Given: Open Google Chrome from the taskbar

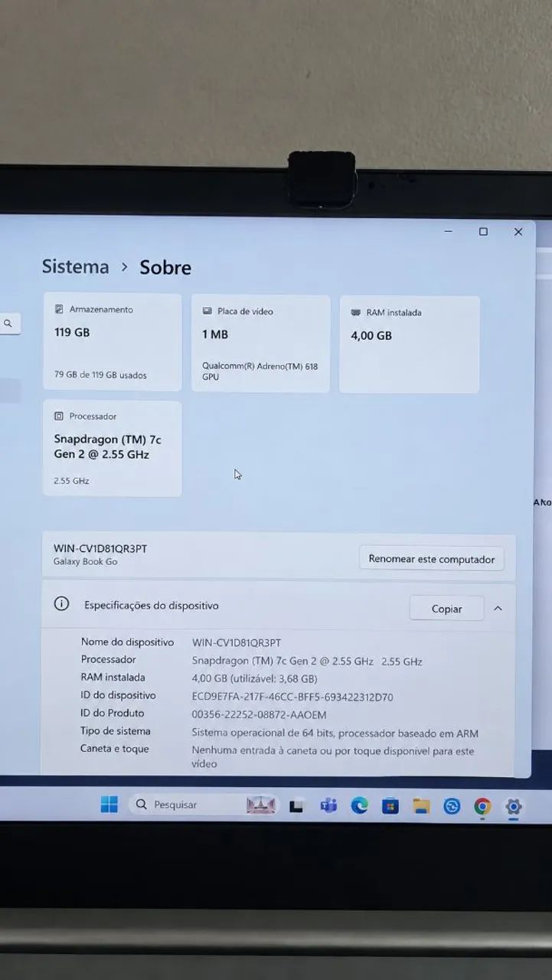Looking at the screenshot, I should click(x=482, y=806).
